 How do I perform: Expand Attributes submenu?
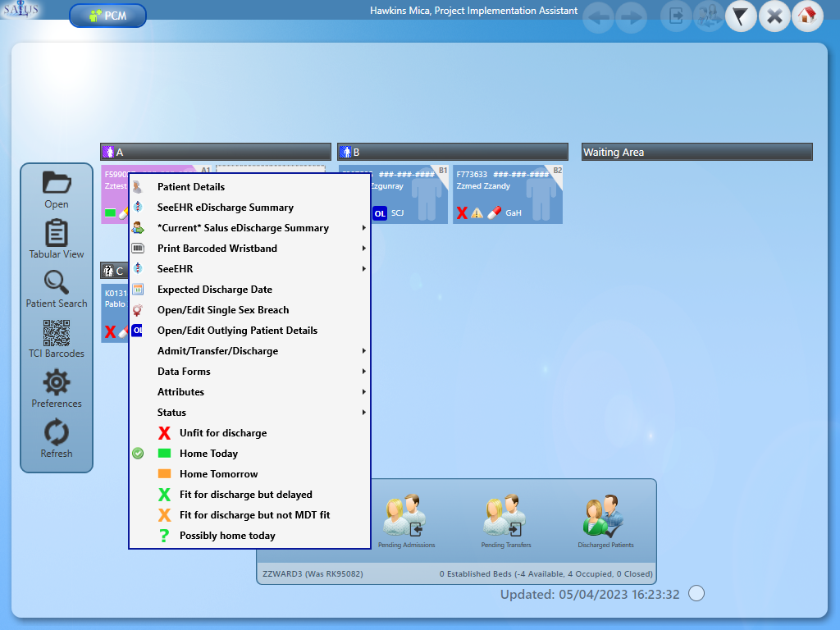249,392
